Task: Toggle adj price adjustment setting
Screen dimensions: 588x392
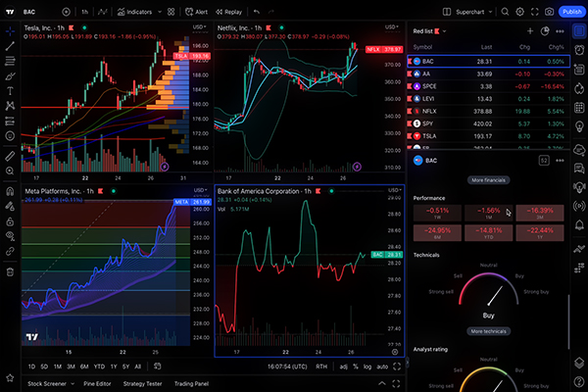Action: [x=344, y=366]
